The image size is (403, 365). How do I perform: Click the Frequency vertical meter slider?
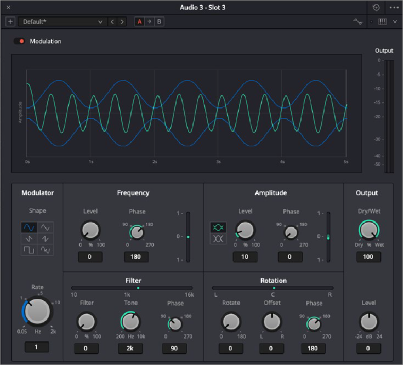188,237
